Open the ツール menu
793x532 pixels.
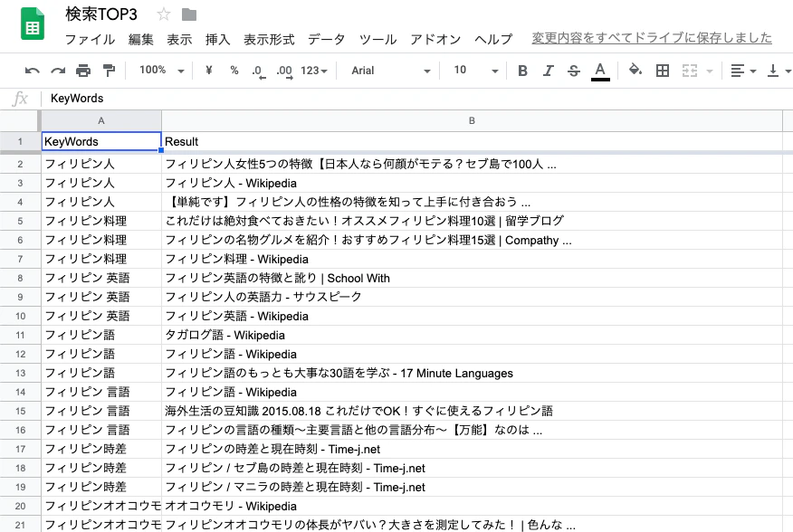click(377, 39)
